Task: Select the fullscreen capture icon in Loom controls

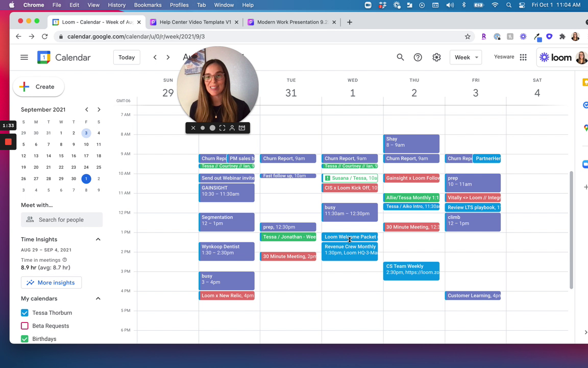Action: (x=222, y=128)
